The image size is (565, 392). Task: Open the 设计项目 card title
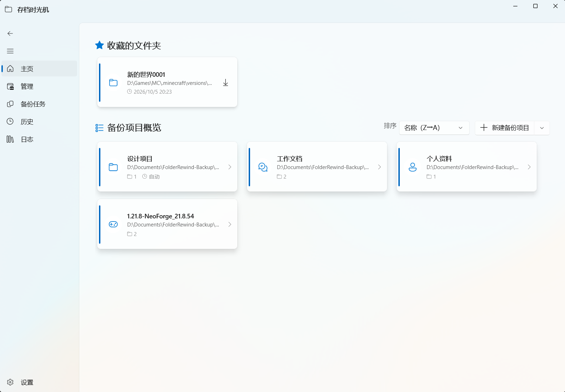pos(140,159)
